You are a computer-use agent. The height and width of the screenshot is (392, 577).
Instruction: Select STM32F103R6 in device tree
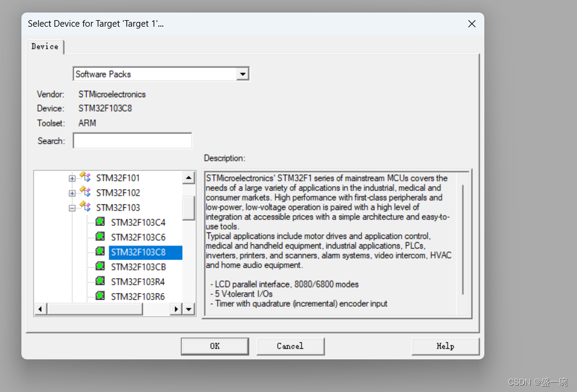[138, 297]
